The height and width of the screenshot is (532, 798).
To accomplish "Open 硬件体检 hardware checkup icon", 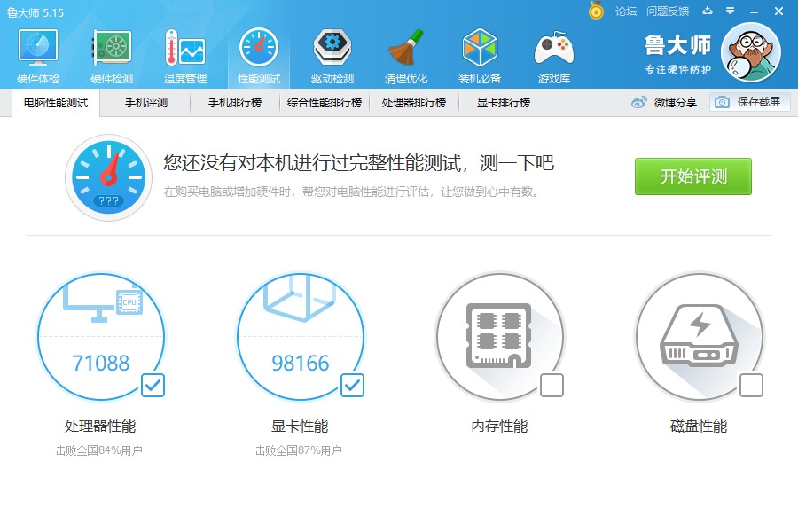I will tap(38, 56).
